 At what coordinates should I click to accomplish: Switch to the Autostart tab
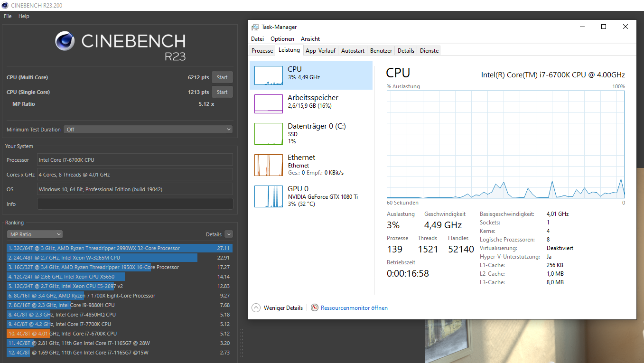(x=353, y=51)
